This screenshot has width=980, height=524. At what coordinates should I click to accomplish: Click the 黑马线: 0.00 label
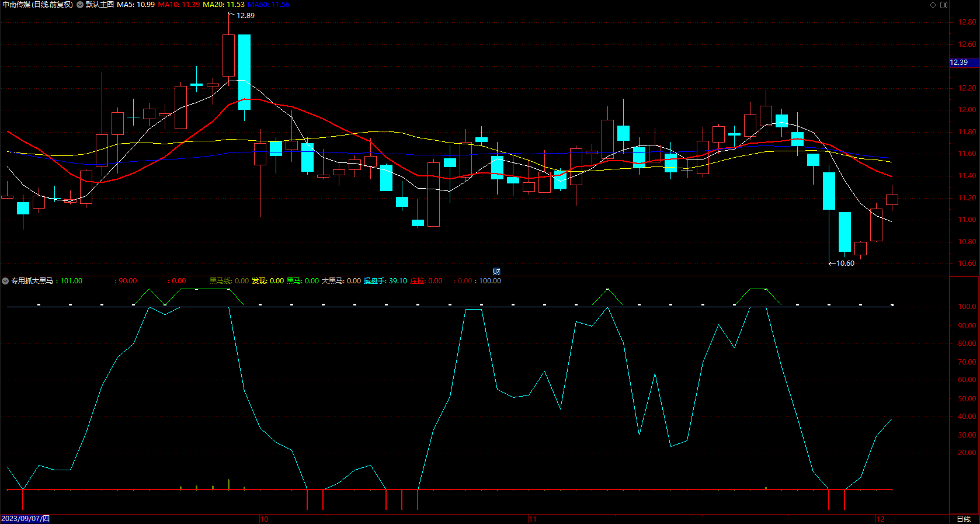[x=229, y=281]
